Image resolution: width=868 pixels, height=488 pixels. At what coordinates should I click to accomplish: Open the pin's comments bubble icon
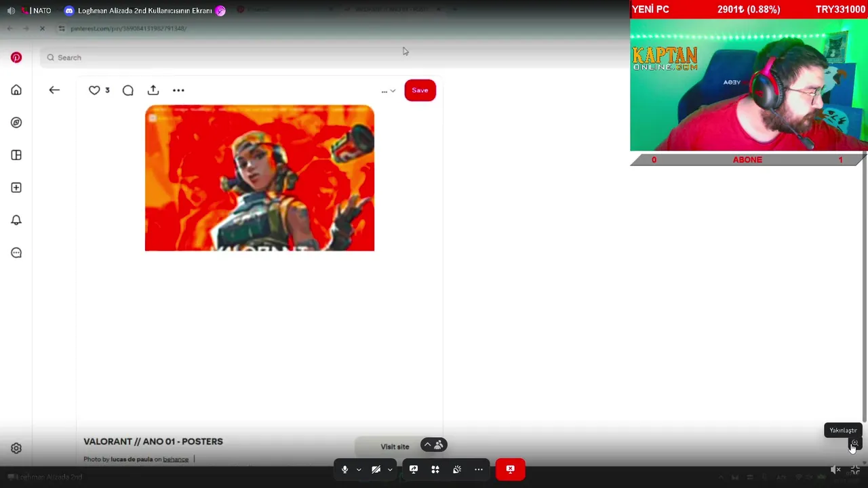(x=127, y=90)
